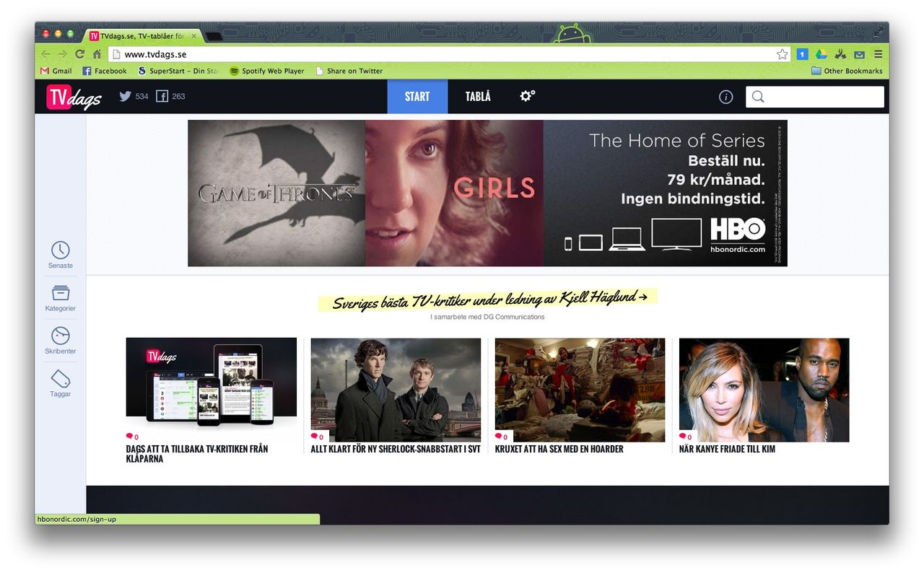The width and height of the screenshot is (924, 573).
Task: Open SuperStart bookmark
Action: tap(178, 71)
